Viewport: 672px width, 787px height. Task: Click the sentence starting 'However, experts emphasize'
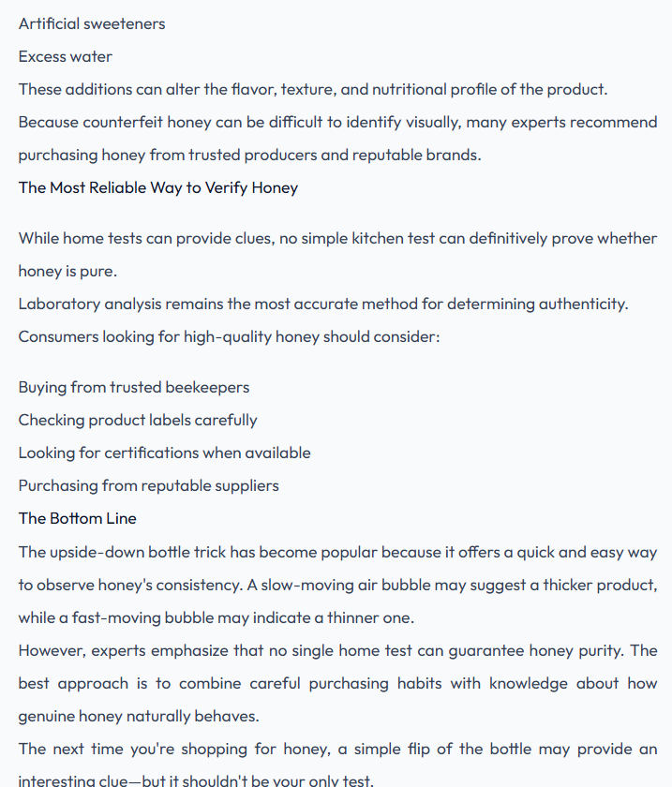click(338, 683)
